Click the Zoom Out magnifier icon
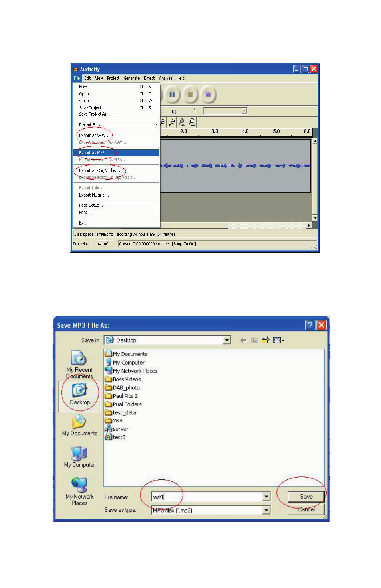 click(x=172, y=122)
